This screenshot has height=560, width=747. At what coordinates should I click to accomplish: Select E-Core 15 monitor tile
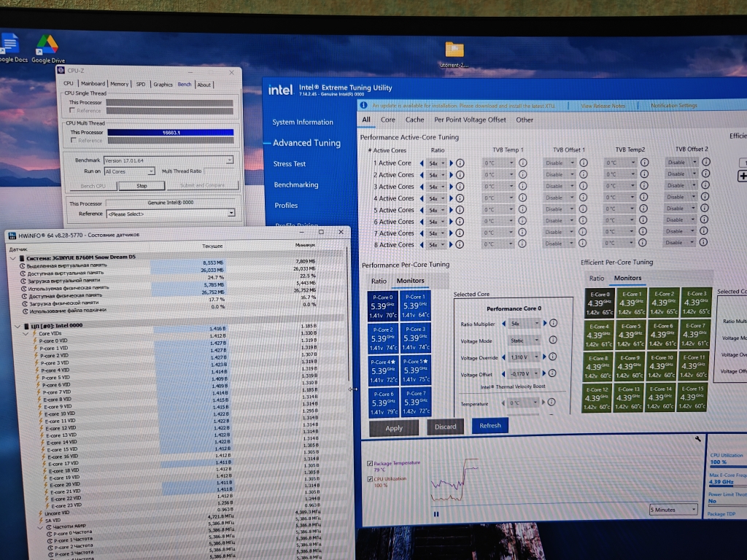pos(693,397)
